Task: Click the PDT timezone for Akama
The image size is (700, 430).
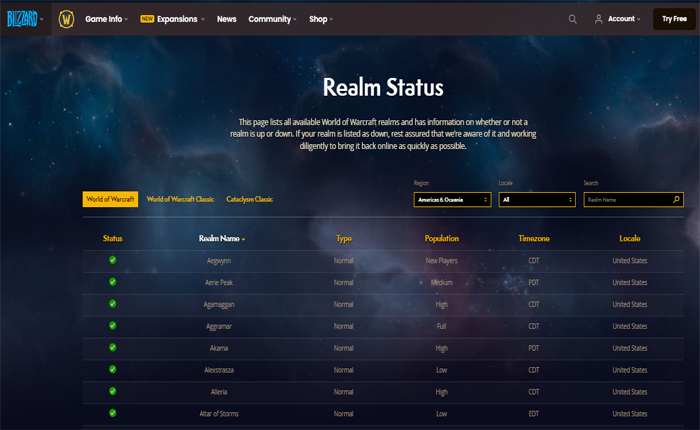Action: tap(533, 348)
